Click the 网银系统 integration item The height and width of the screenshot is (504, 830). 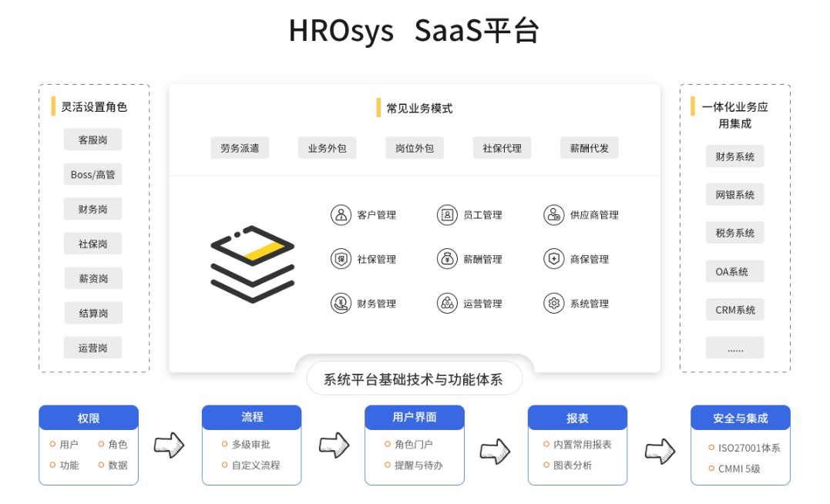[x=734, y=195]
